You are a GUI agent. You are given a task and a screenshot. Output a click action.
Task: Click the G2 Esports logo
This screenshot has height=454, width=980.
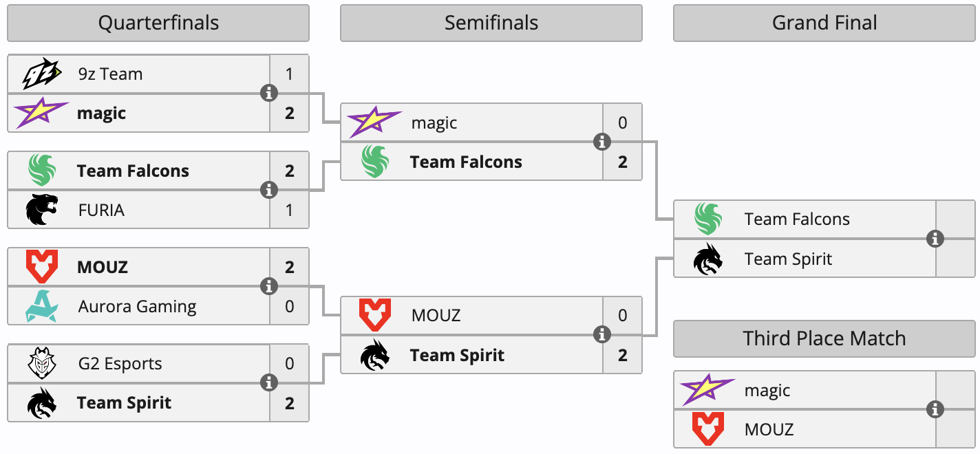[42, 363]
